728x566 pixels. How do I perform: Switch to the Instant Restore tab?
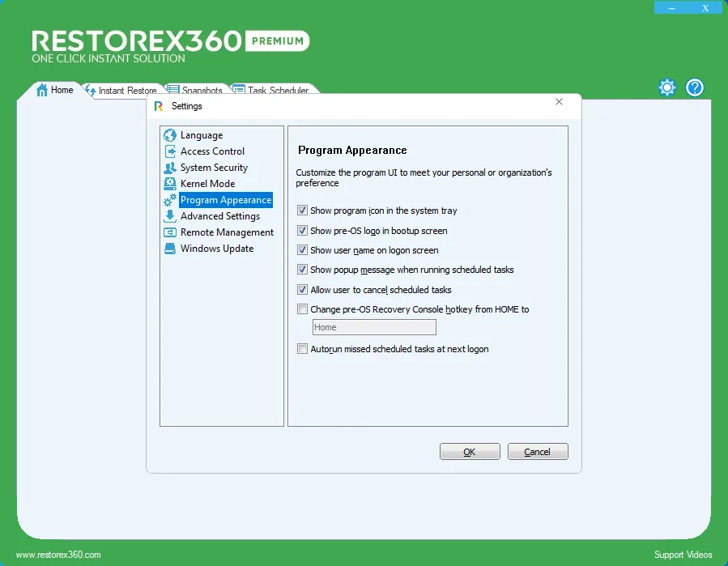point(122,90)
